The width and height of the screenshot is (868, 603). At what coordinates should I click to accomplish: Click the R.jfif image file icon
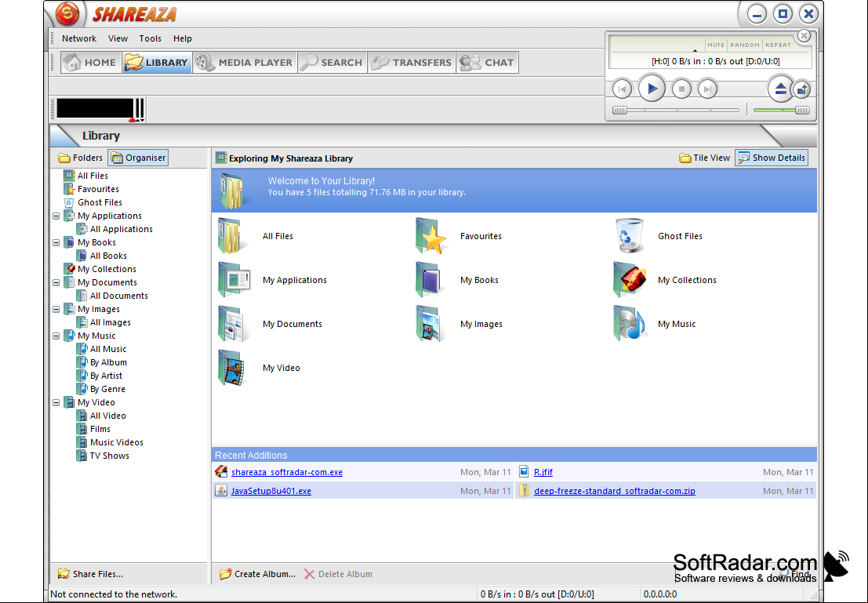524,472
